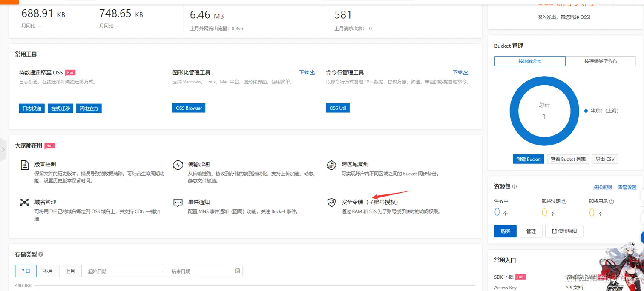Click the 起始日期 input field
The image size is (644, 291).
pyautogui.click(x=124, y=271)
